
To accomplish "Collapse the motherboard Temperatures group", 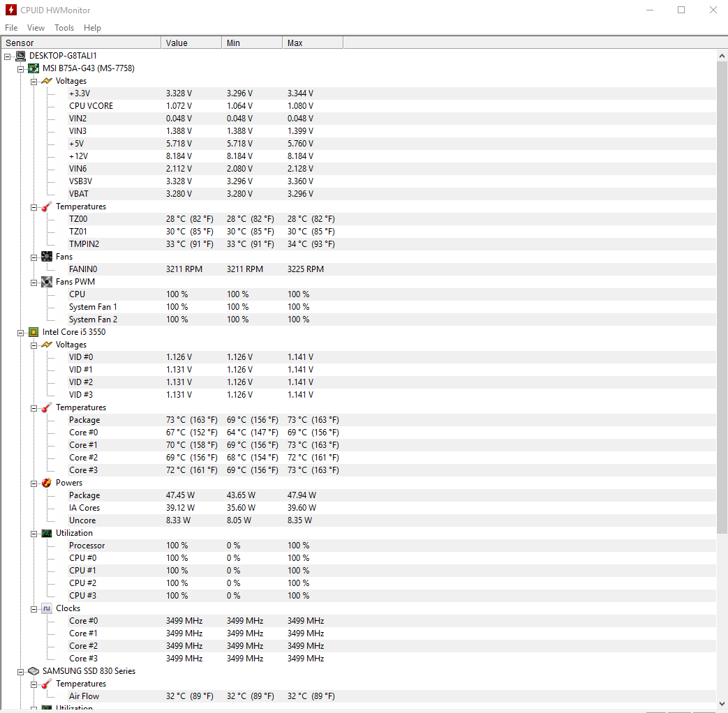I will (34, 207).
